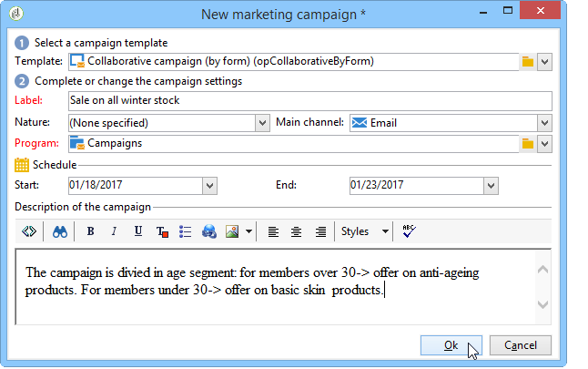Viewport: 588px width, 369px height.
Task: Click the binoculars find icon
Action: 59,231
